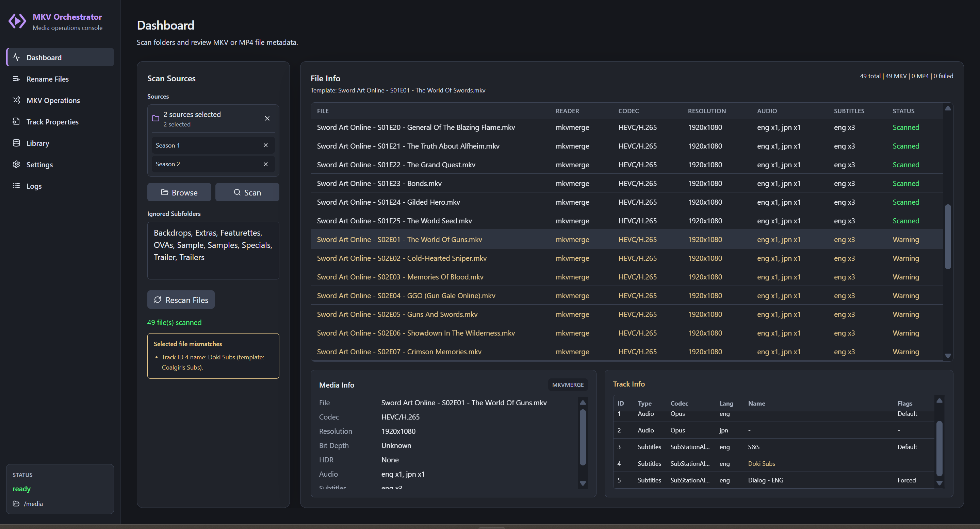The width and height of the screenshot is (980, 529).
Task: View the Logs page
Action: (x=60, y=186)
